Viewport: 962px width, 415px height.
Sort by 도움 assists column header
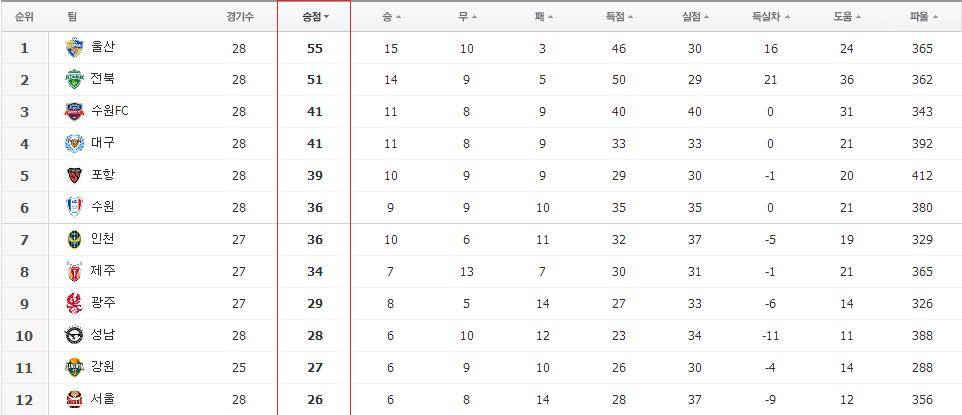(847, 17)
